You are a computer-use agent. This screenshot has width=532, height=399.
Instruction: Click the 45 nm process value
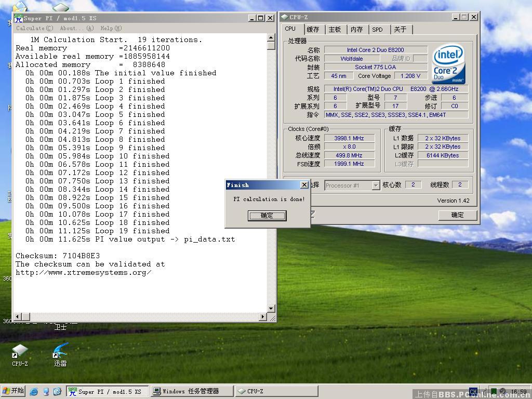(x=339, y=76)
